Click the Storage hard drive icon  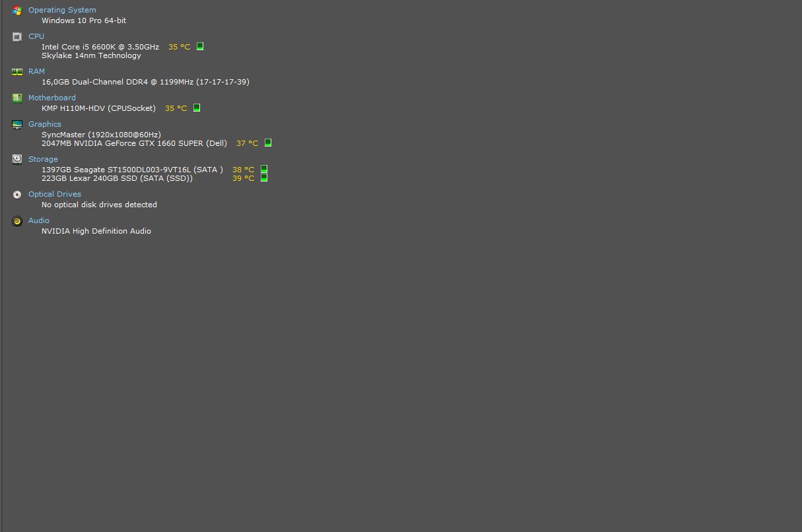17,160
